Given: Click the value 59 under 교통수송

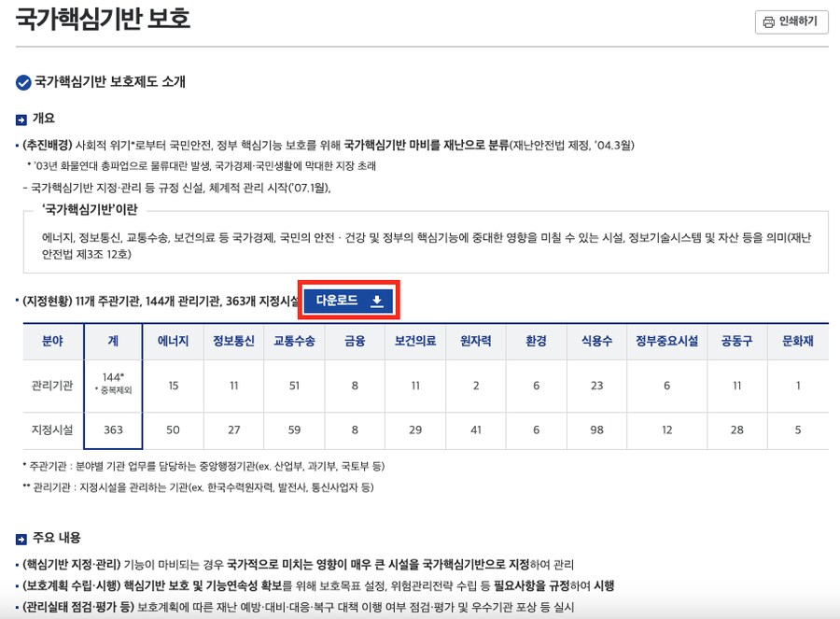Looking at the screenshot, I should click(294, 430).
